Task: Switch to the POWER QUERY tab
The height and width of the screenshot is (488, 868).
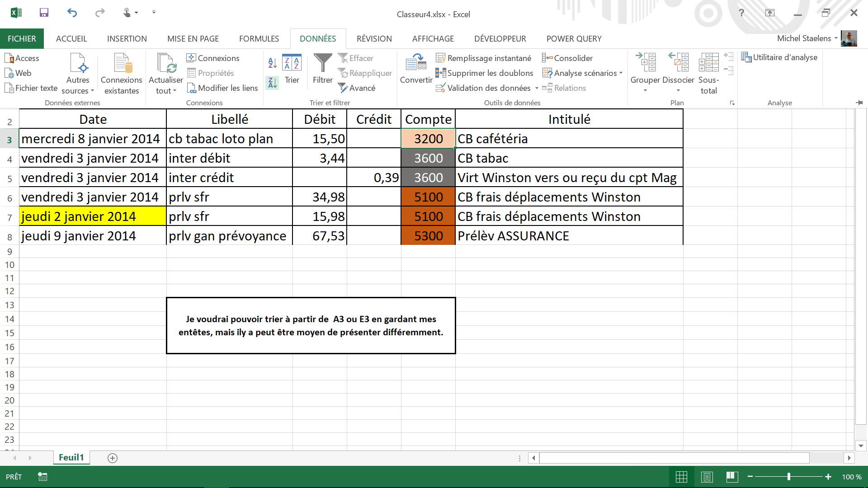Action: tap(574, 39)
